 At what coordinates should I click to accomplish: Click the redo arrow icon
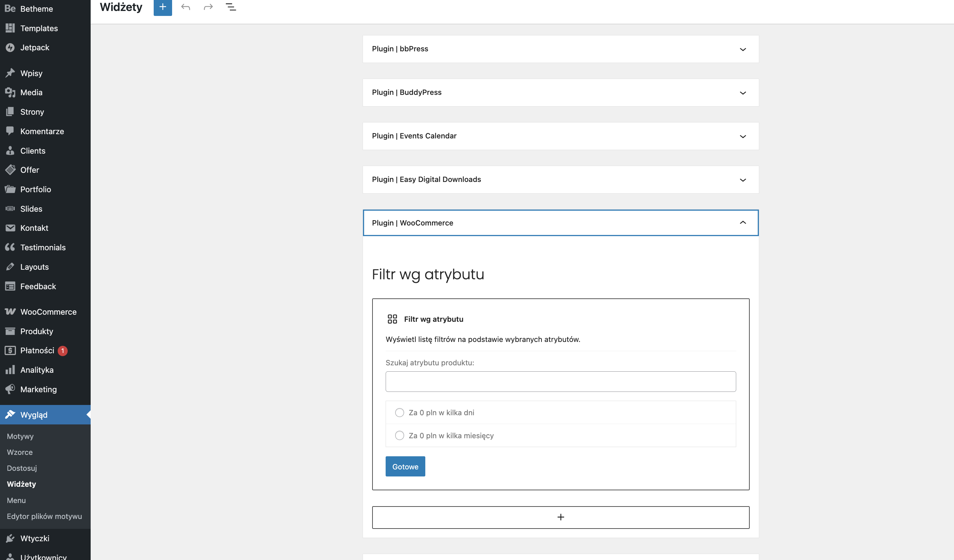(x=208, y=7)
